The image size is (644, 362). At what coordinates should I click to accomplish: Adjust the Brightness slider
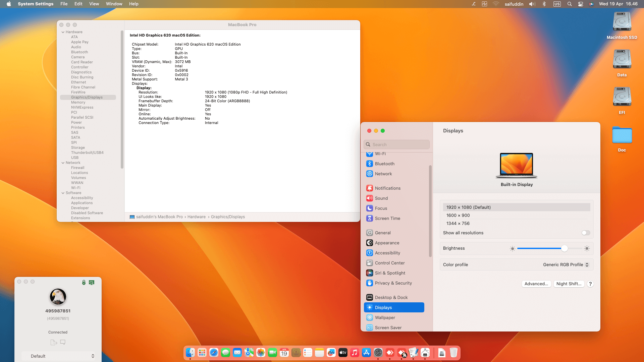(565, 248)
